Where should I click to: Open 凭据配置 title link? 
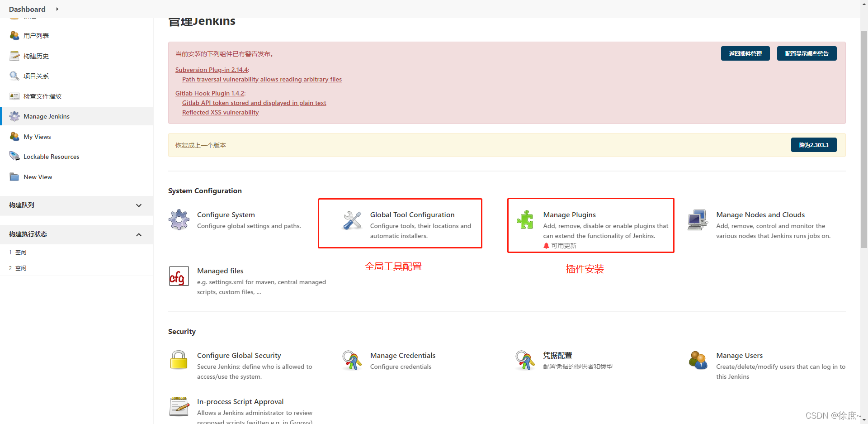tap(557, 355)
